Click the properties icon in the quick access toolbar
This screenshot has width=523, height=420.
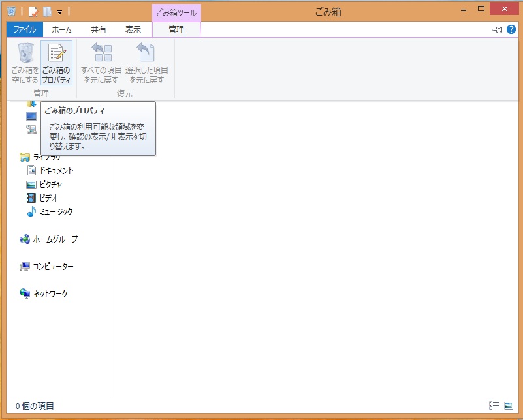pyautogui.click(x=33, y=11)
